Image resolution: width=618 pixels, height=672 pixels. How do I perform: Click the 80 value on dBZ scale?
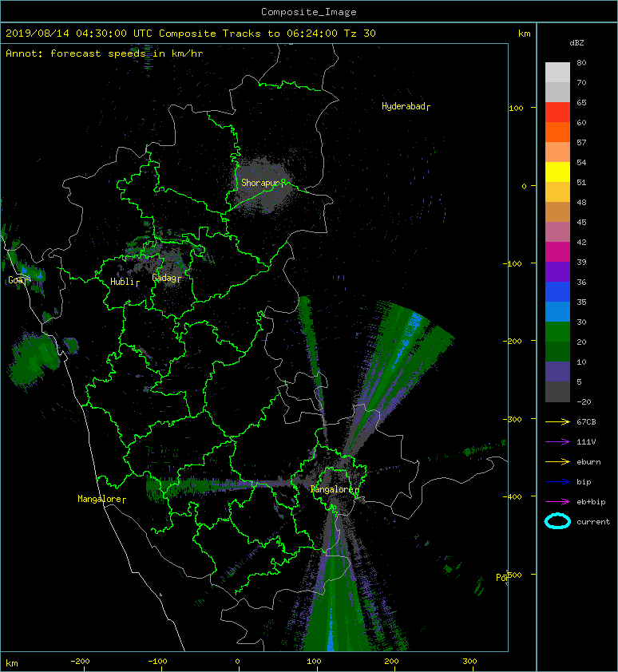[x=581, y=62]
